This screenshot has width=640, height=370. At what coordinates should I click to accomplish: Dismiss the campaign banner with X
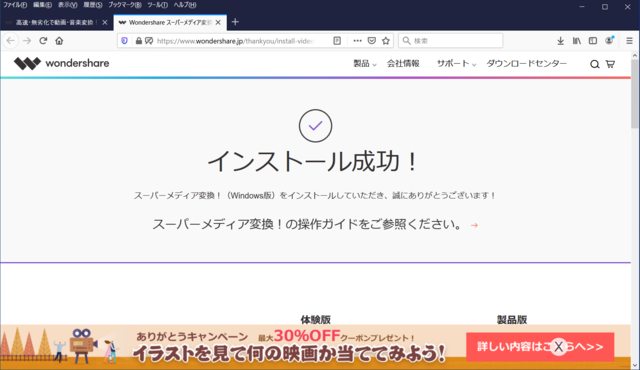coord(559,347)
